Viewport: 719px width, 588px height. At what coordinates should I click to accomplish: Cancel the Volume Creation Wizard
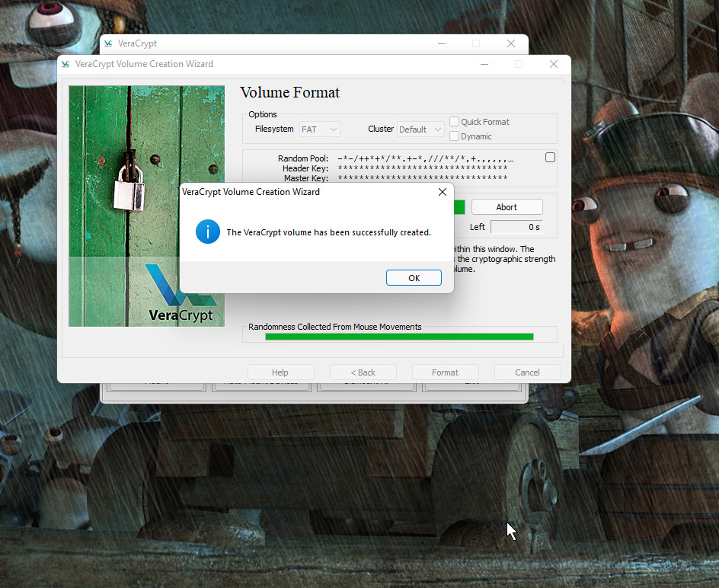(527, 372)
